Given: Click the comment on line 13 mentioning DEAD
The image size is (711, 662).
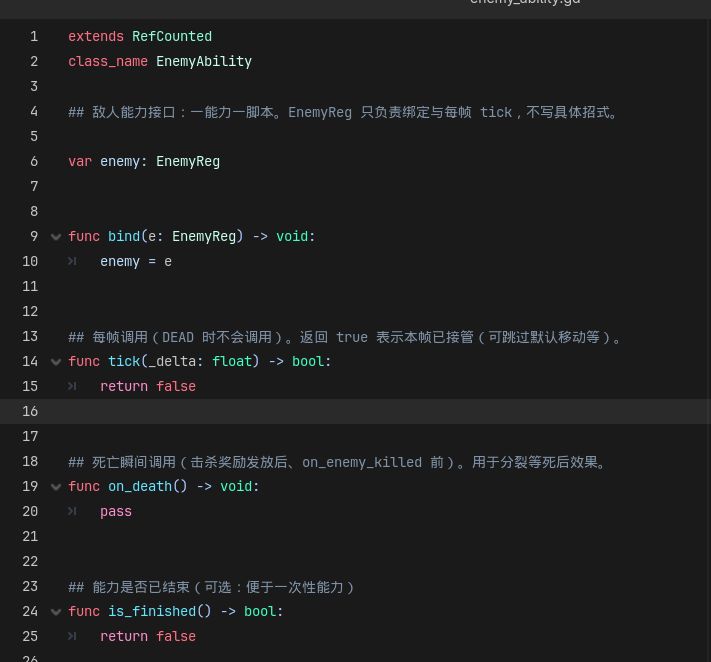Looking at the screenshot, I should [x=345, y=337].
